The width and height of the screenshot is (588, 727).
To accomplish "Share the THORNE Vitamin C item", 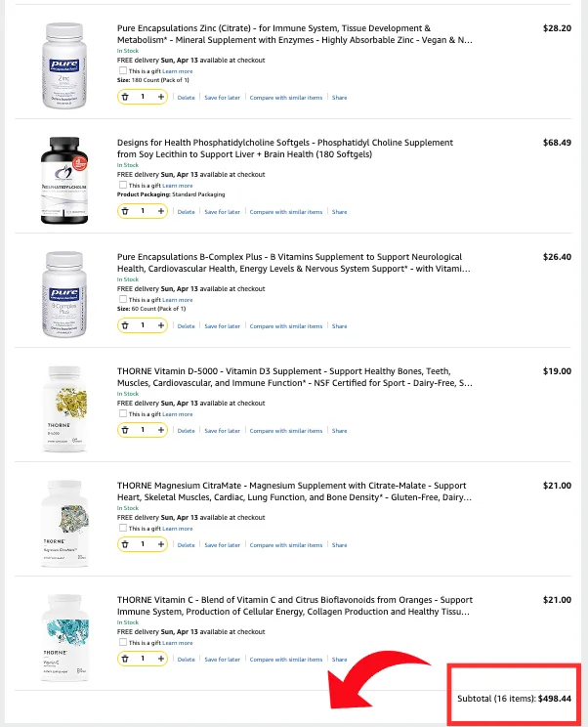I will (339, 660).
